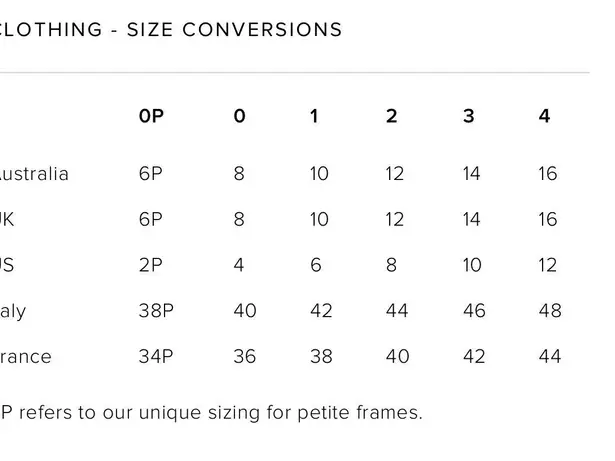Select France size 36 cell
Image resolution: width=615 pixels, height=461 pixels.
(243, 357)
